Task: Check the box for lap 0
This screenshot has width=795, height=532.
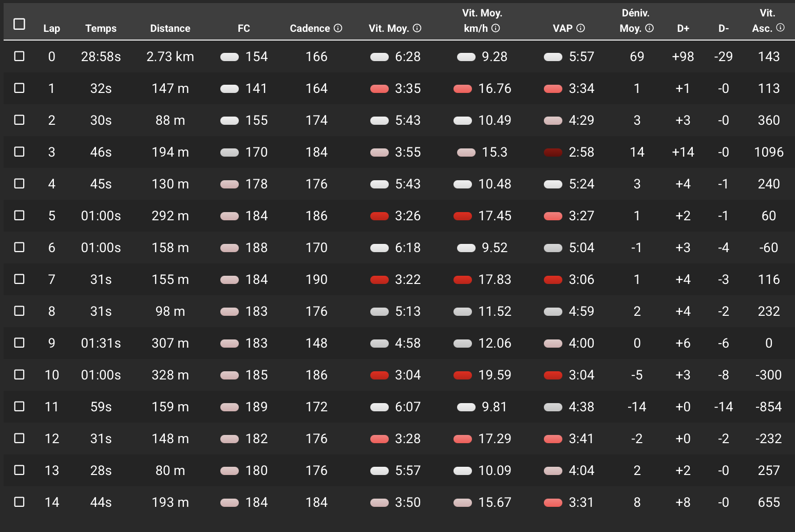Action: point(20,56)
